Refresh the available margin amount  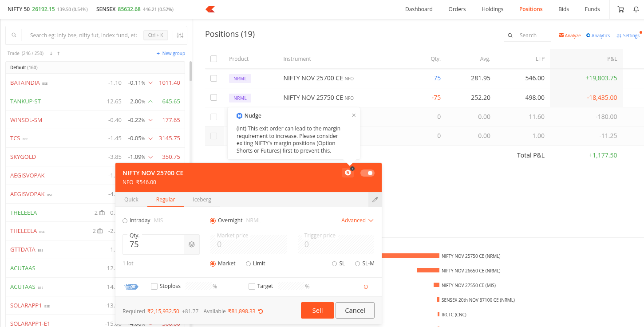261,311
